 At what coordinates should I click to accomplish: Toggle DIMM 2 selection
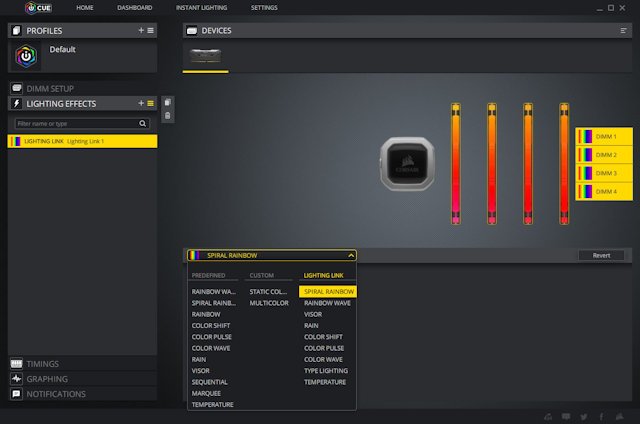604,155
